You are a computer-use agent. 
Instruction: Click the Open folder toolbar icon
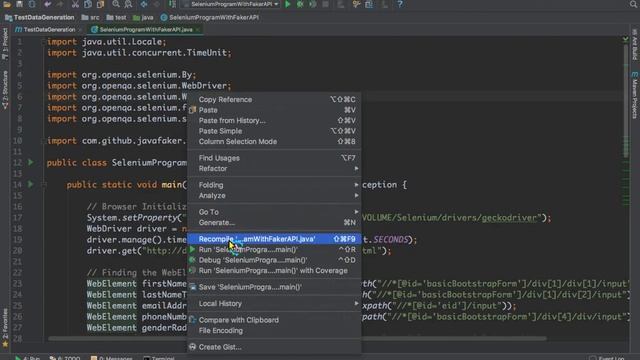7,4
